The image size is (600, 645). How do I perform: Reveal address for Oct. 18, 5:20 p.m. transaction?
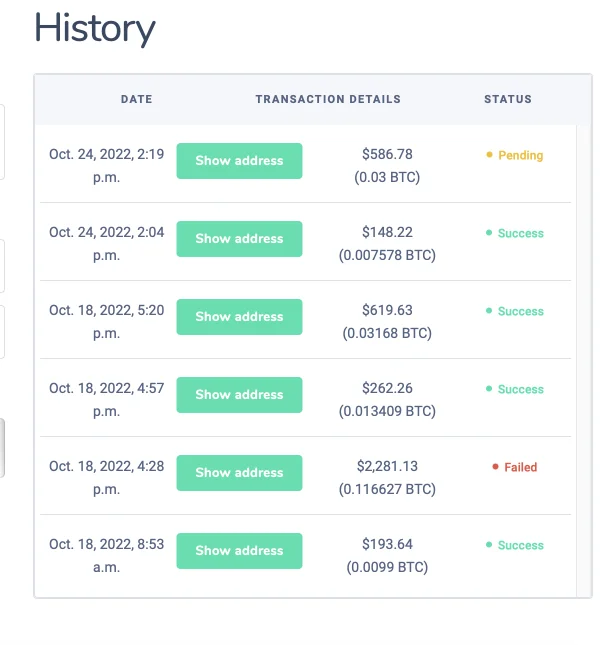click(239, 317)
